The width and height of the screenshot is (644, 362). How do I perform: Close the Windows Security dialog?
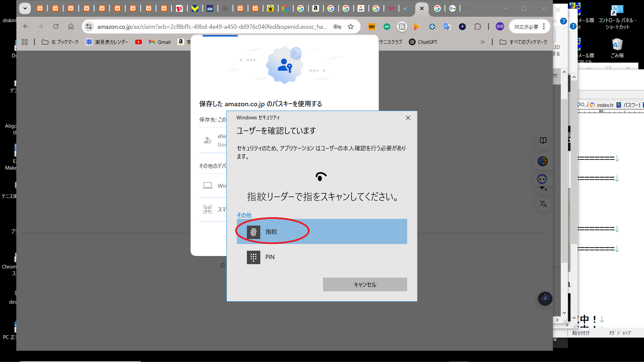(x=408, y=118)
